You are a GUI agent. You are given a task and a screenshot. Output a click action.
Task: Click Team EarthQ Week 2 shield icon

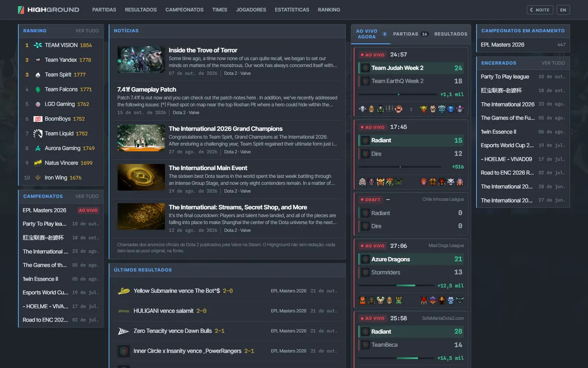pyautogui.click(x=365, y=81)
